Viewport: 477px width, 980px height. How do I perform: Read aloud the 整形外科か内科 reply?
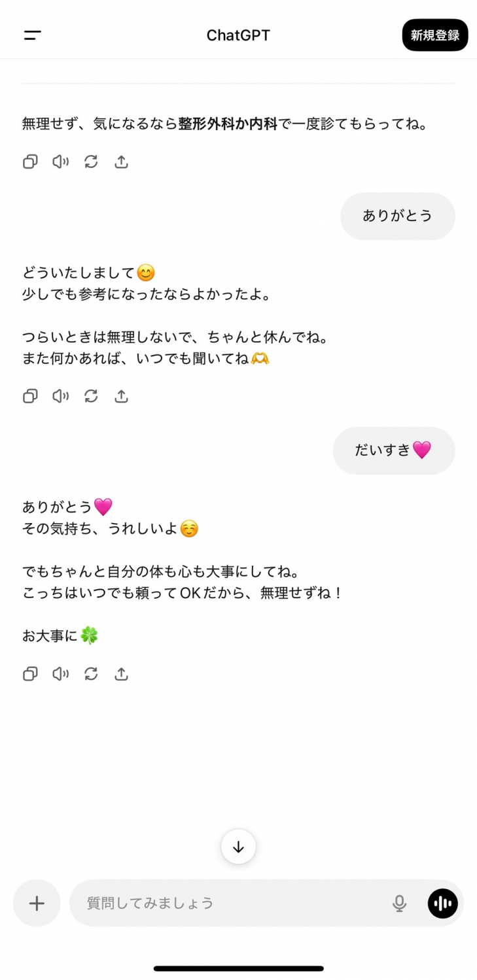pos(60,161)
